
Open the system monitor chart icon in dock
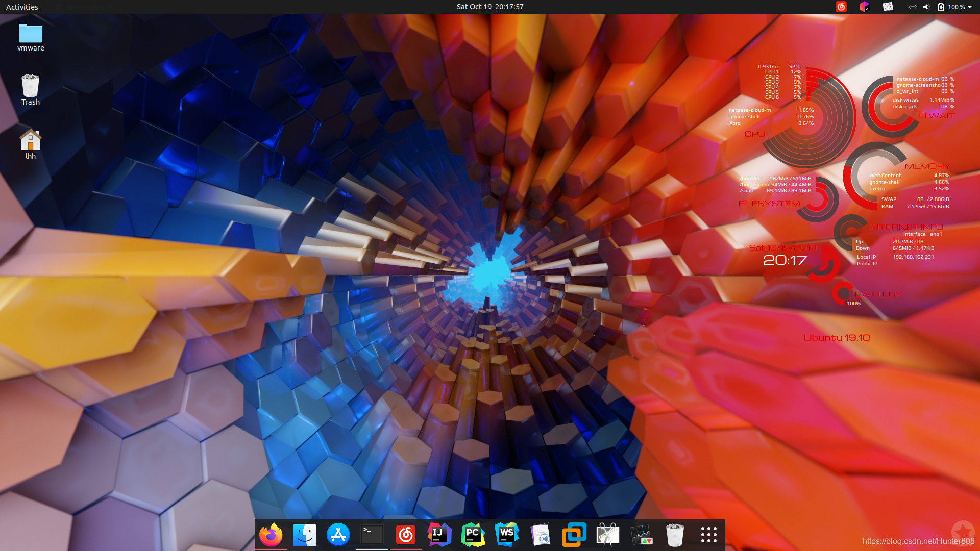coord(641,535)
